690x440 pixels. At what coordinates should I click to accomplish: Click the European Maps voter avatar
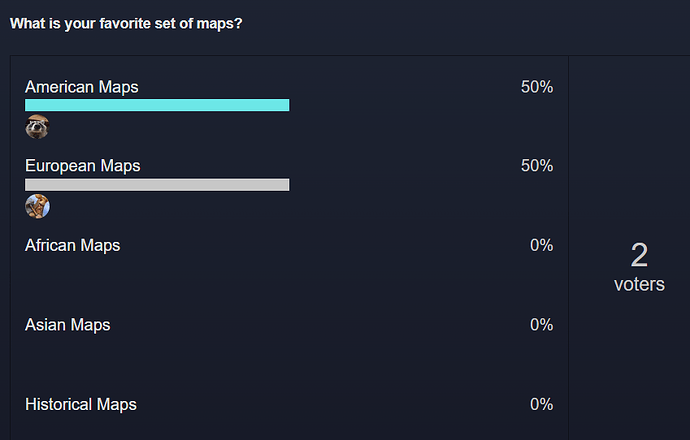click(37, 206)
